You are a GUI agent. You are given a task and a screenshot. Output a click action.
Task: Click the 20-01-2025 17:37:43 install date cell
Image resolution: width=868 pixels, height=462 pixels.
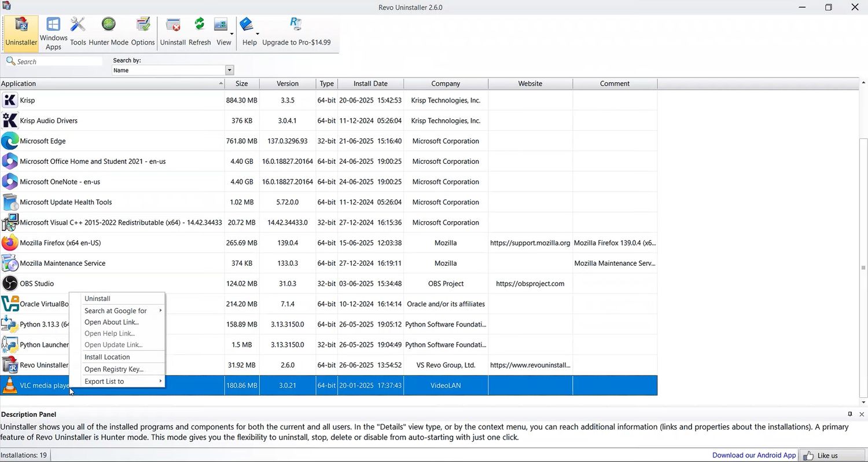[x=371, y=385]
